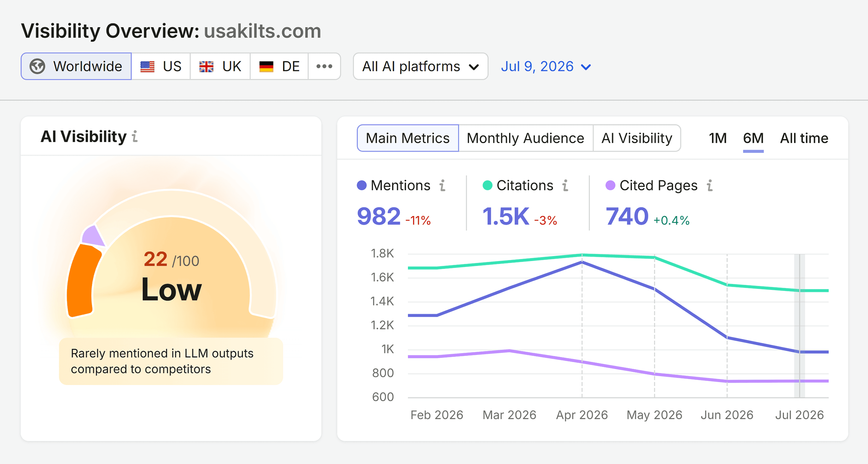This screenshot has height=464, width=868.
Task: Select the All time range
Action: (804, 138)
